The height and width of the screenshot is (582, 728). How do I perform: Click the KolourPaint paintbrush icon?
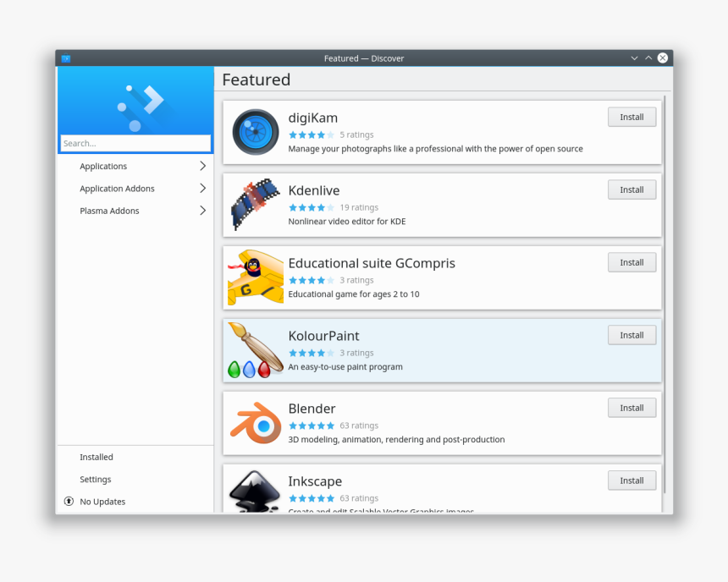[256, 350]
